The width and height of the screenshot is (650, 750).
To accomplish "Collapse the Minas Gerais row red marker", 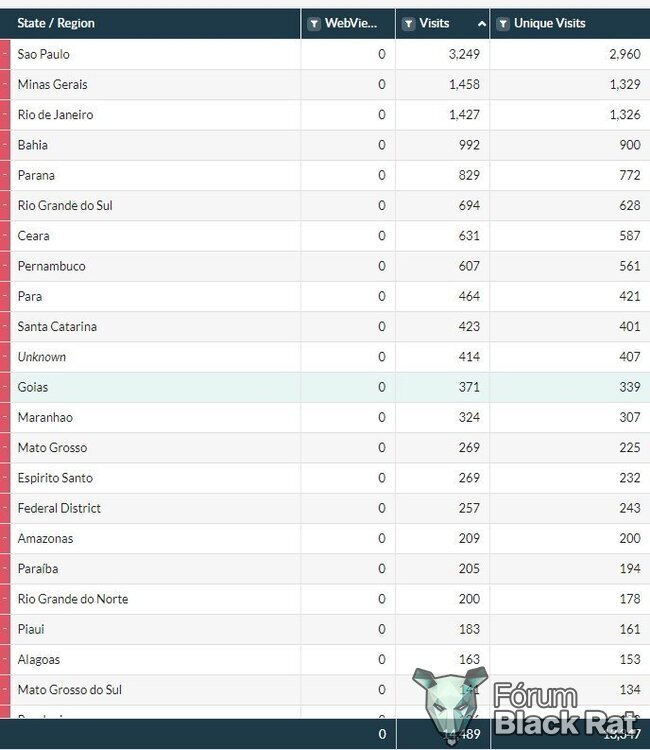I will coord(5,85).
